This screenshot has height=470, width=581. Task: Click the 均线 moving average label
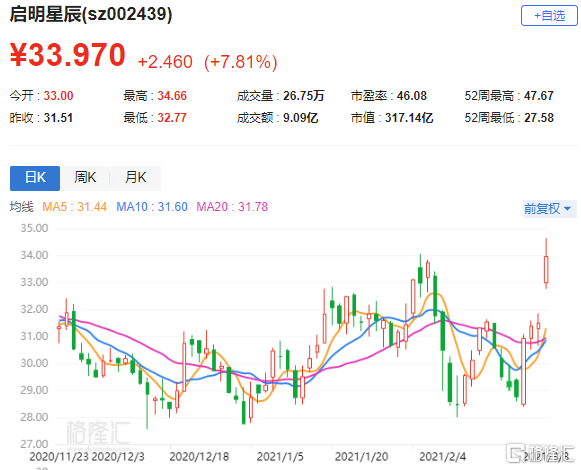pyautogui.click(x=21, y=206)
